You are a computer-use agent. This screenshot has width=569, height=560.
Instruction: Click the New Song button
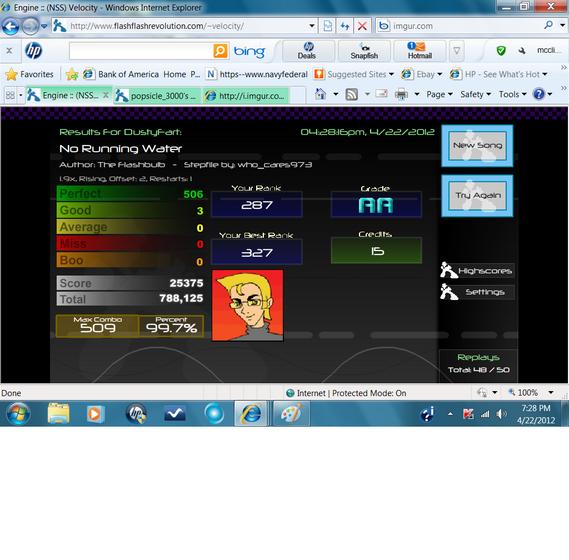click(x=477, y=146)
